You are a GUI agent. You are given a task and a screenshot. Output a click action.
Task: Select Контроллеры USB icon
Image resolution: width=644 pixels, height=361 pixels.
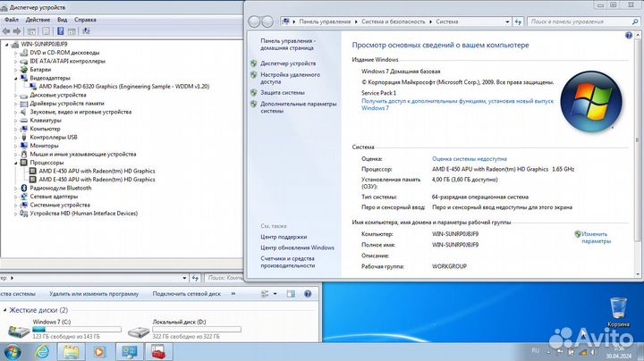tap(24, 137)
